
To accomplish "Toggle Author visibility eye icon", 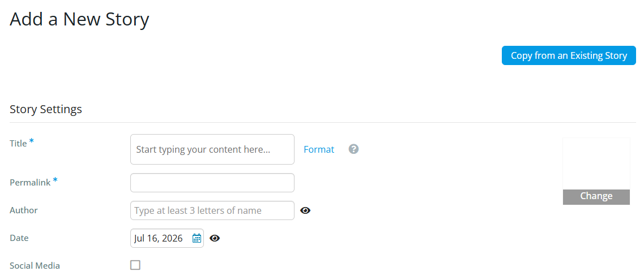I will tap(305, 210).
